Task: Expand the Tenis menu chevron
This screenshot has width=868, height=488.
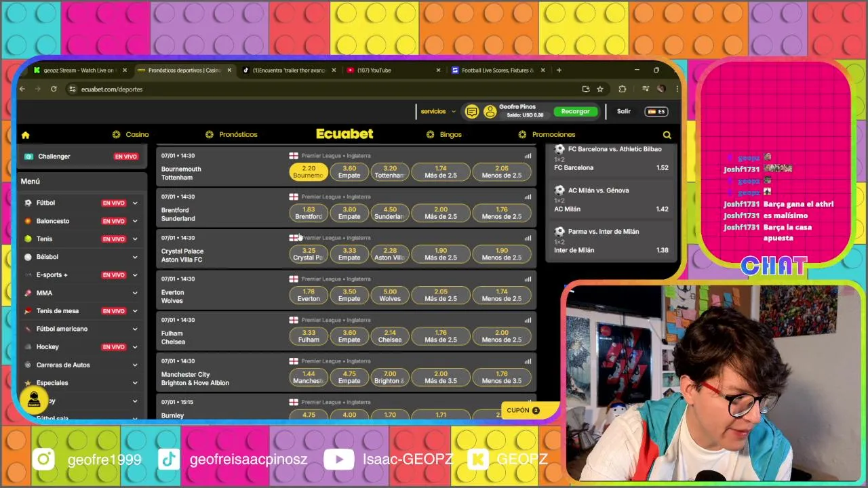Action: 135,239
